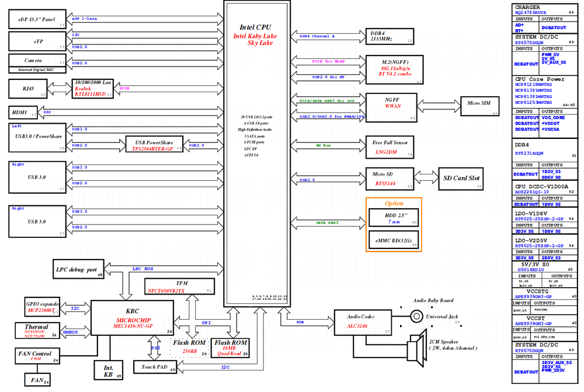Screen dimensions: 584x392
Task: Click the DDR4 Channel A bus label
Action: [x=317, y=36]
